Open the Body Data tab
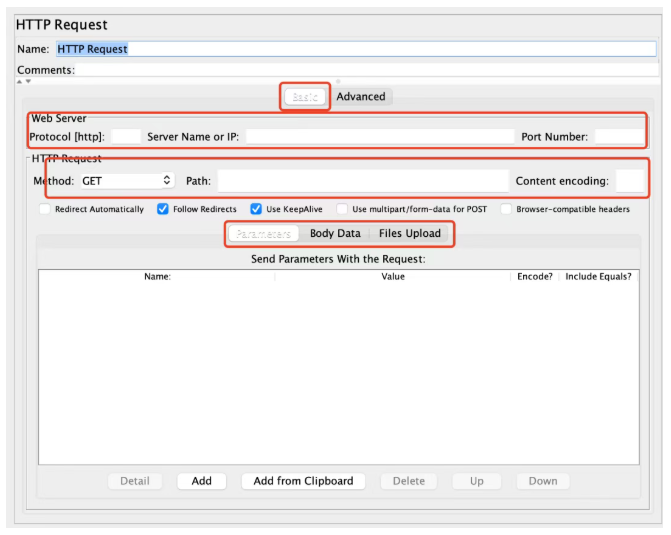Image resolution: width=671 pixels, height=535 pixels. [335, 233]
